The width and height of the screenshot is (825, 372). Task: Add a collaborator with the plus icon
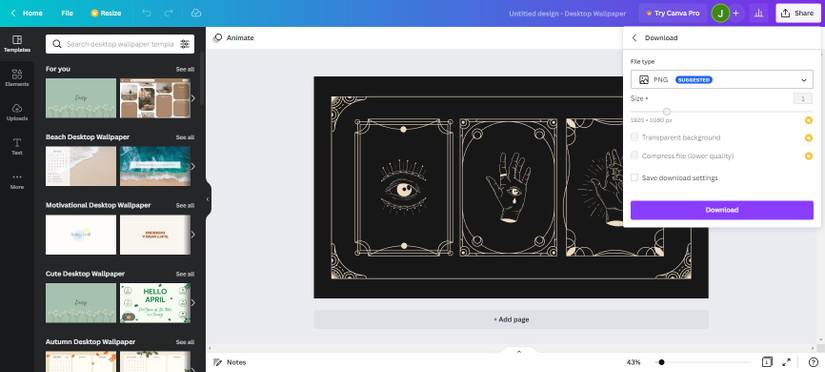tap(736, 13)
